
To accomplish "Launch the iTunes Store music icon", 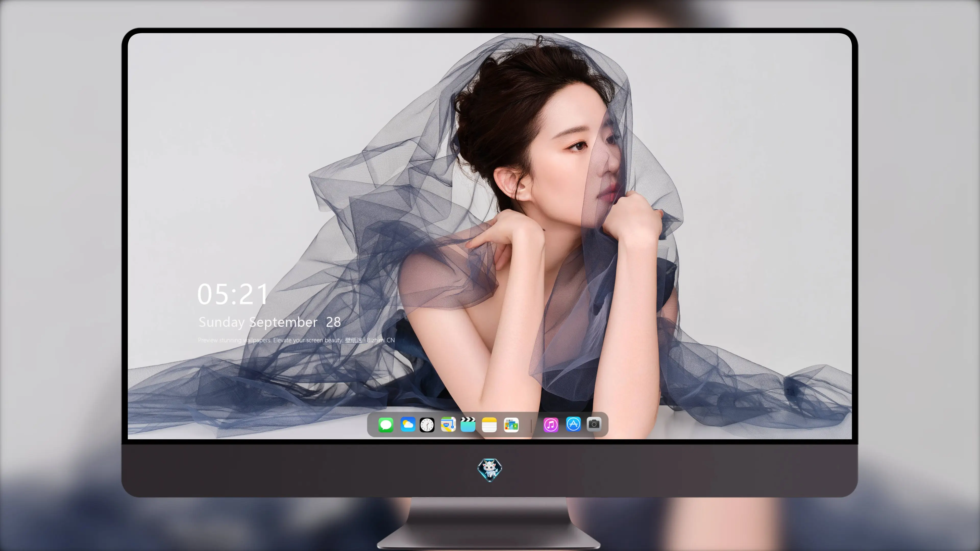I will [x=551, y=425].
